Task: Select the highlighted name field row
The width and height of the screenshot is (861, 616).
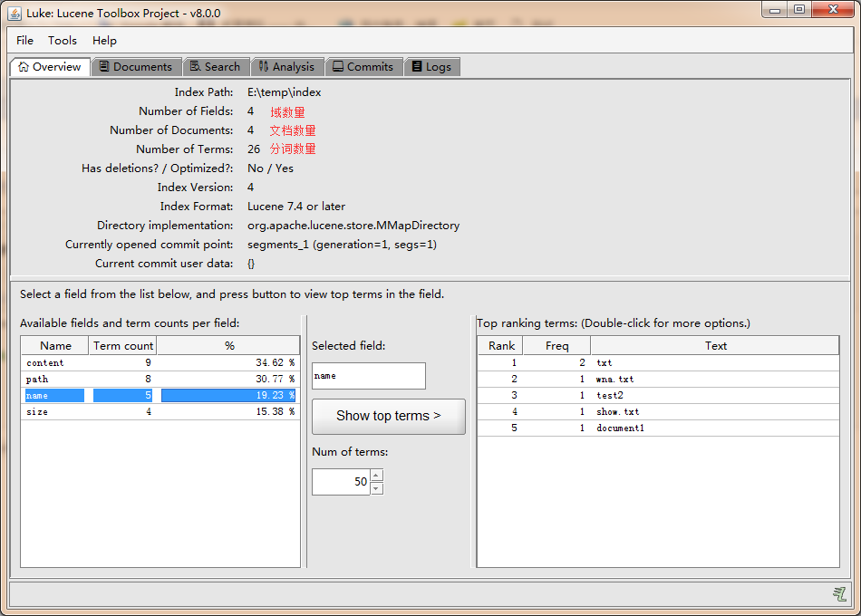Action: (x=160, y=395)
